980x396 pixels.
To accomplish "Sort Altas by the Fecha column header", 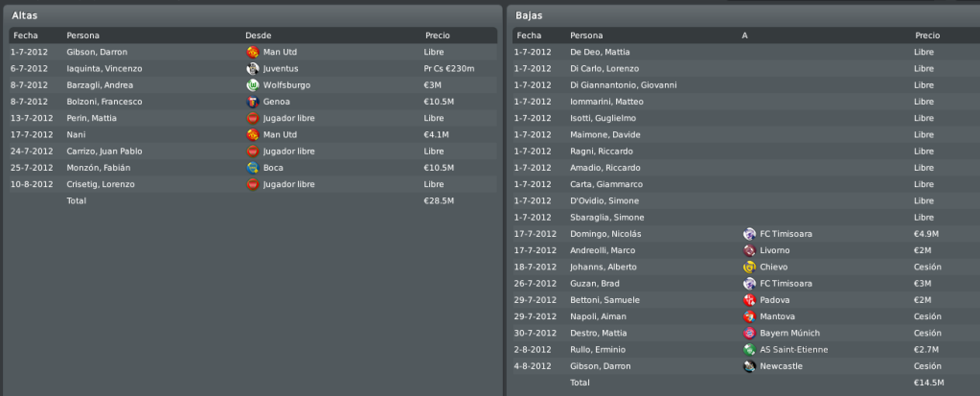I will point(26,35).
